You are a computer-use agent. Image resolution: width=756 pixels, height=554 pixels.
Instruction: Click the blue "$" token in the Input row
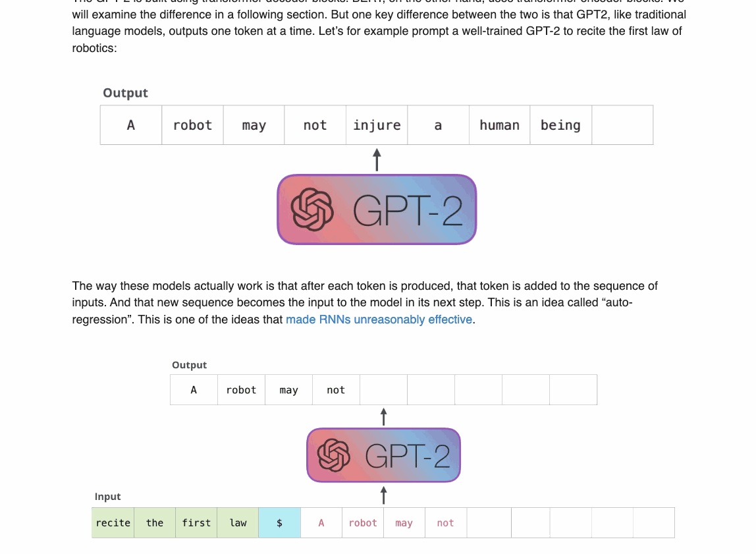coord(279,523)
